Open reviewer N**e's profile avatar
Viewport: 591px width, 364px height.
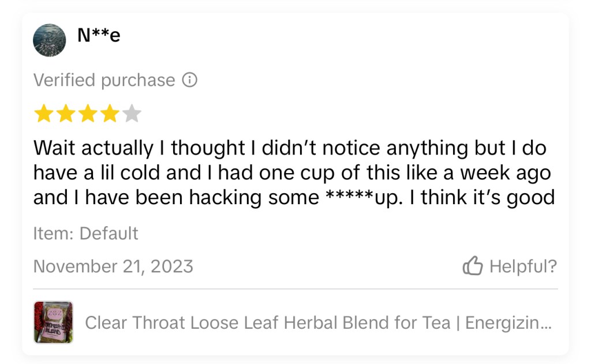[50, 40]
